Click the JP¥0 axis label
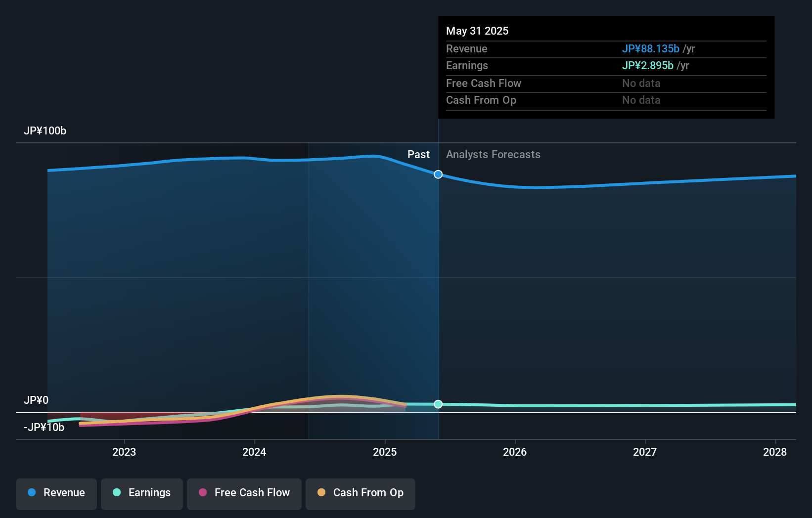812x518 pixels. click(x=36, y=400)
